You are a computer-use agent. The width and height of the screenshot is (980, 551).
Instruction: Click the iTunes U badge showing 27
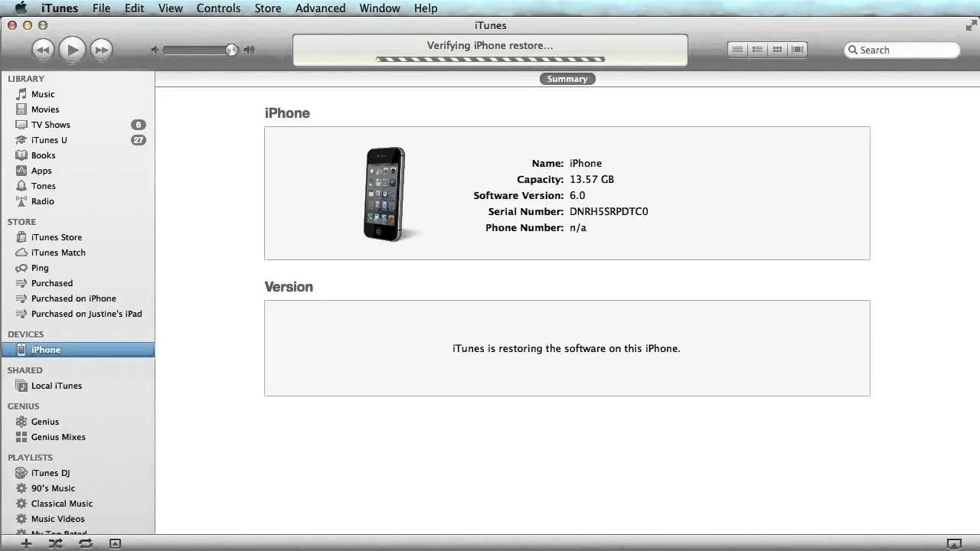click(138, 140)
